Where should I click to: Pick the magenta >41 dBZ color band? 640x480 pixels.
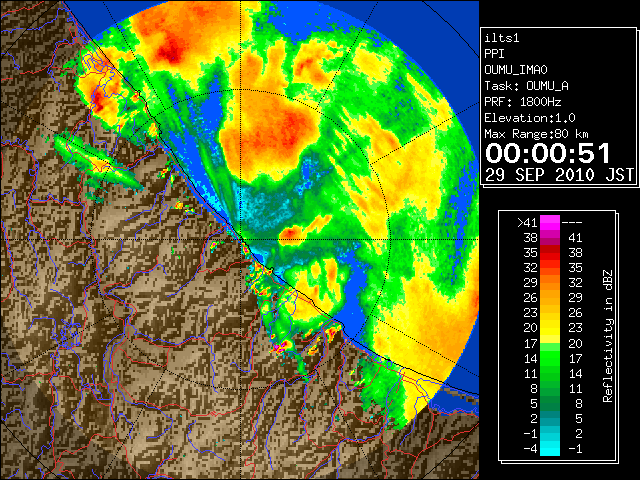pyautogui.click(x=550, y=222)
